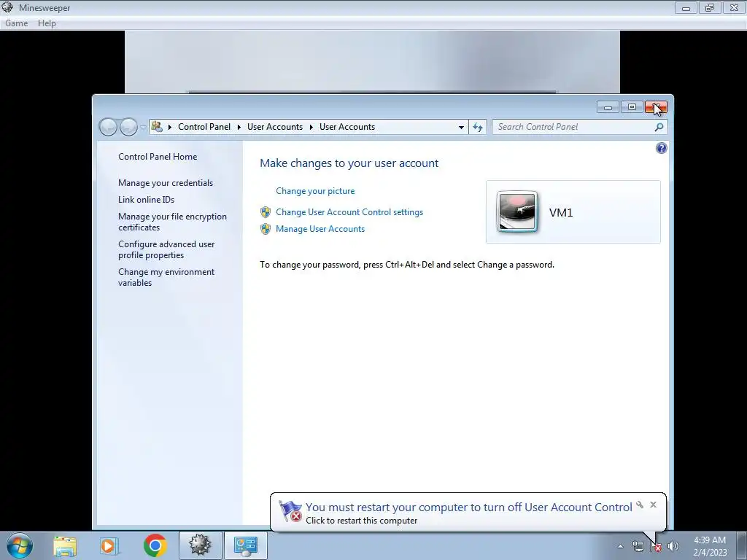Viewport: 747px width, 560px height.
Task: Show hidden system tray icons
Action: click(620, 546)
